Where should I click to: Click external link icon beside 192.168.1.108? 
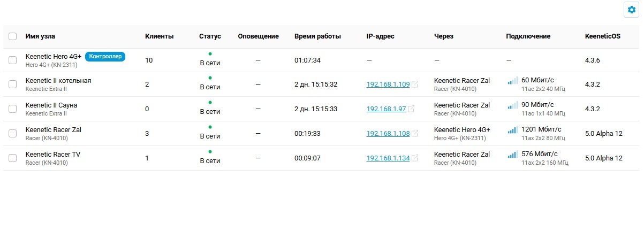(x=415, y=134)
